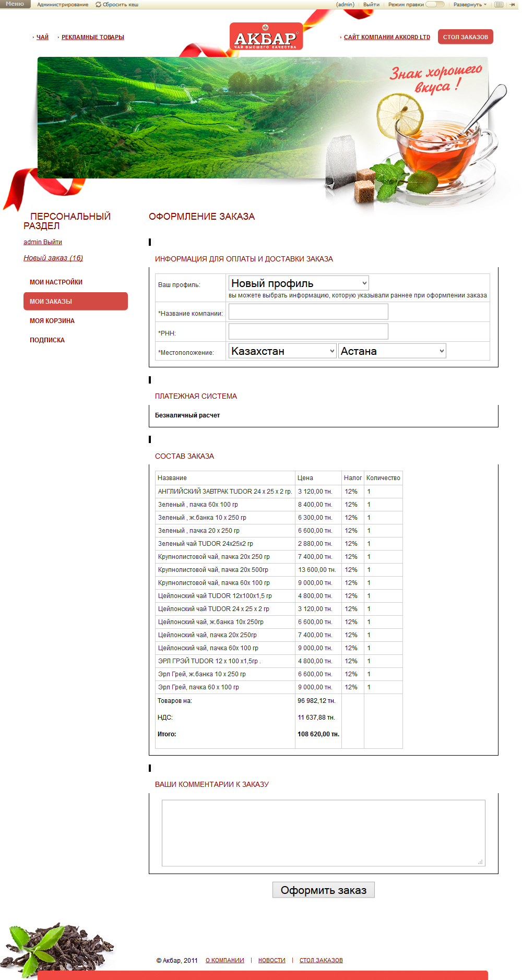Click the Налог column header
The width and height of the screenshot is (522, 980).
pyautogui.click(x=353, y=478)
